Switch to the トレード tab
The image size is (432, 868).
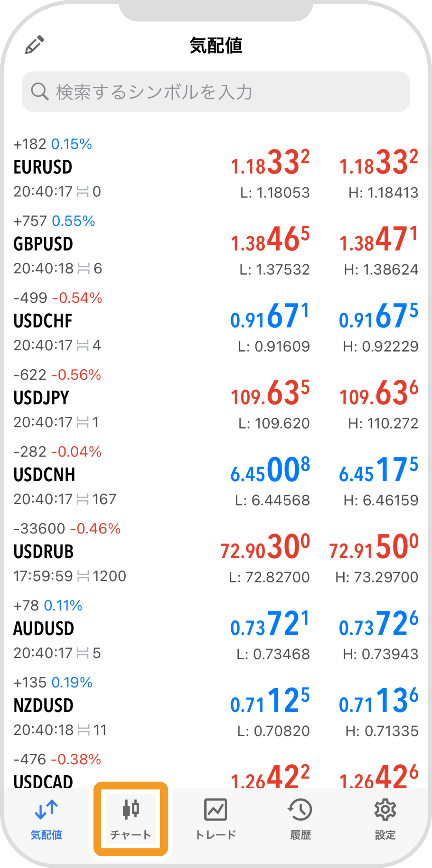[216, 819]
